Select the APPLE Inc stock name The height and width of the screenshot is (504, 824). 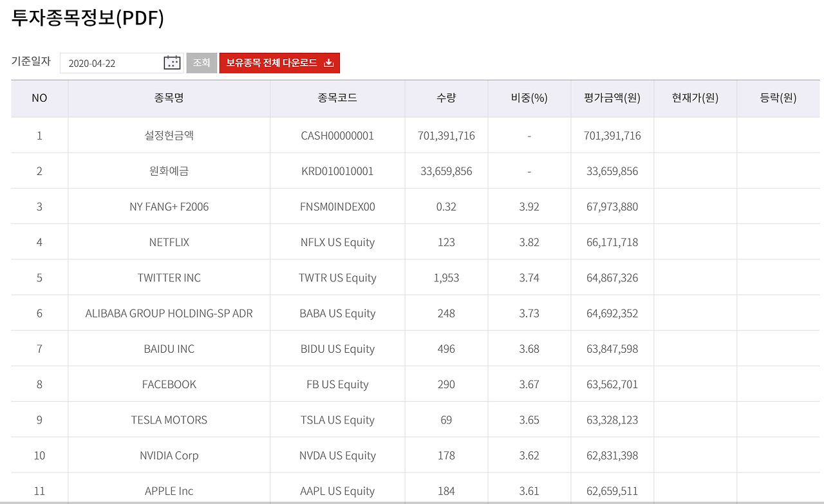click(x=169, y=491)
